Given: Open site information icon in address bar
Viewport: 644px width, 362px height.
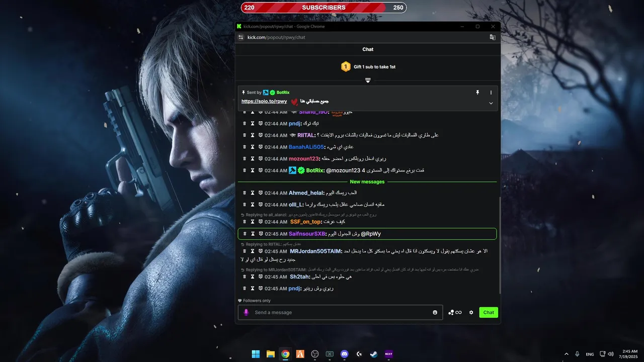Looking at the screenshot, I should [241, 37].
